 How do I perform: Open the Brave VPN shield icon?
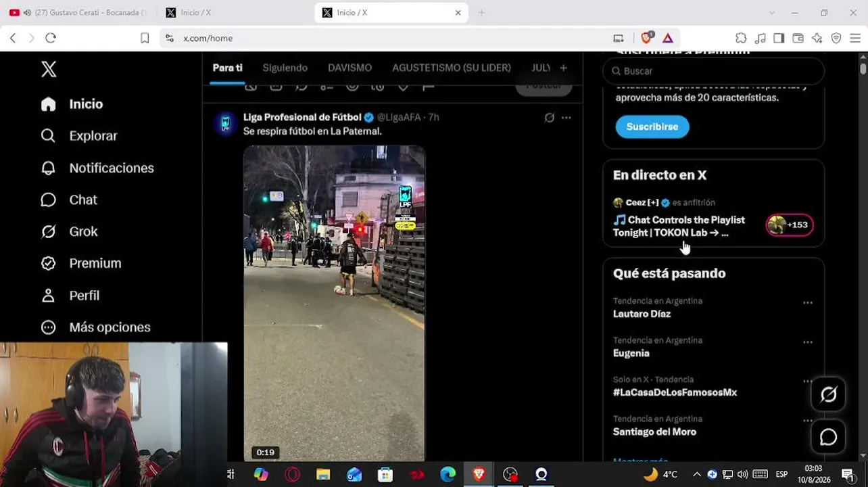coord(836,39)
